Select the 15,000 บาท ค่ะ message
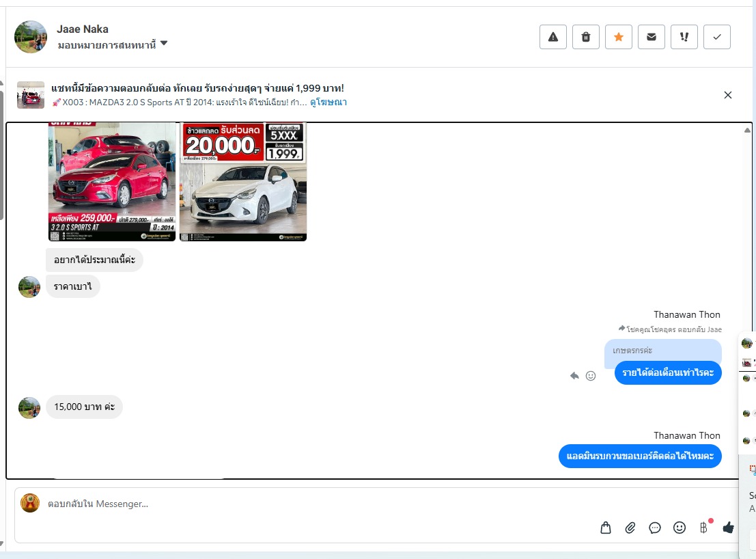Viewport: 756px width, 559px height. click(85, 407)
